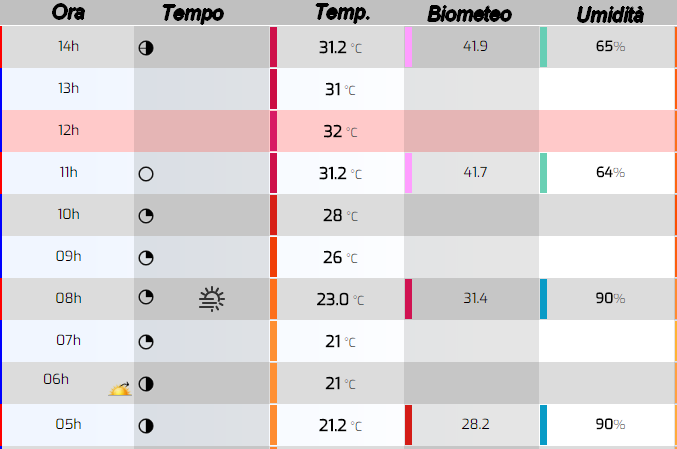This screenshot has width=677, height=449.
Task: Click the cloud cover icon at 09h
Action: (x=146, y=258)
